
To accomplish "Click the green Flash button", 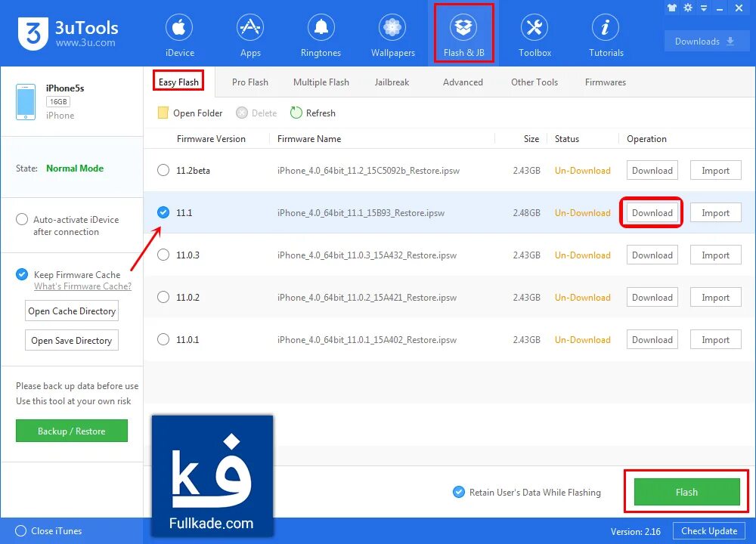I will click(686, 492).
